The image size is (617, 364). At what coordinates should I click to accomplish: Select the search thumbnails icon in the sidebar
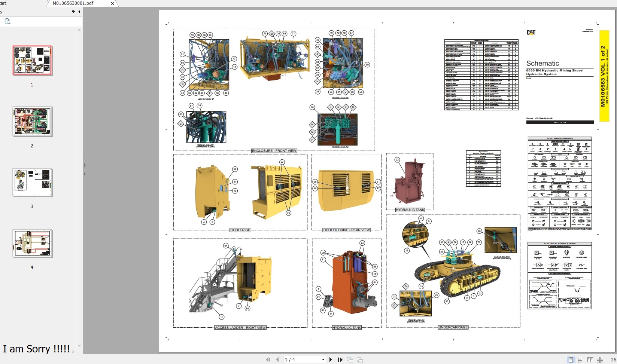(x=7, y=21)
